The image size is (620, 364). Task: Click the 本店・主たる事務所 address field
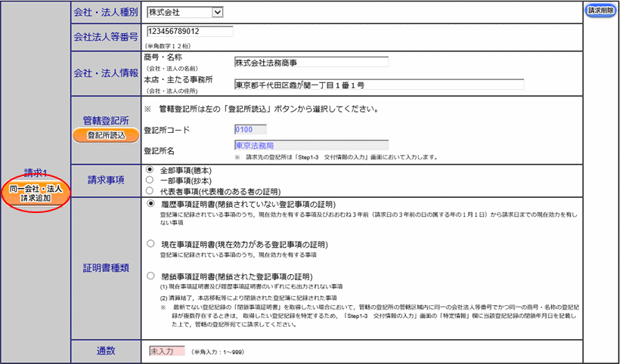[379, 85]
